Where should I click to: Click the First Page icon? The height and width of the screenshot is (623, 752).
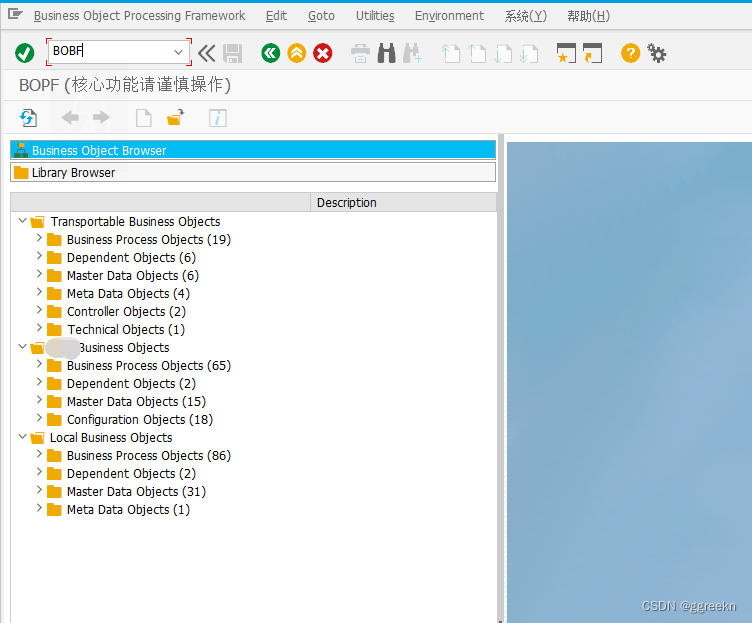point(450,53)
